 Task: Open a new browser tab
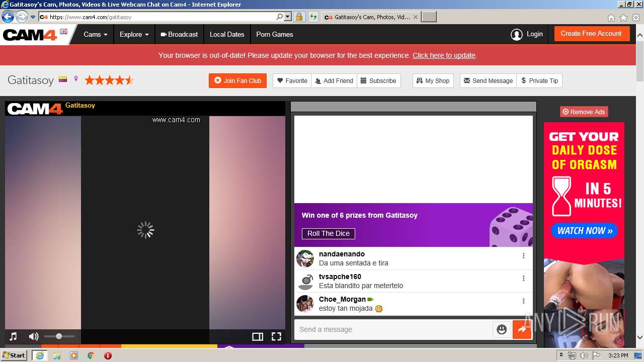pos(429,17)
